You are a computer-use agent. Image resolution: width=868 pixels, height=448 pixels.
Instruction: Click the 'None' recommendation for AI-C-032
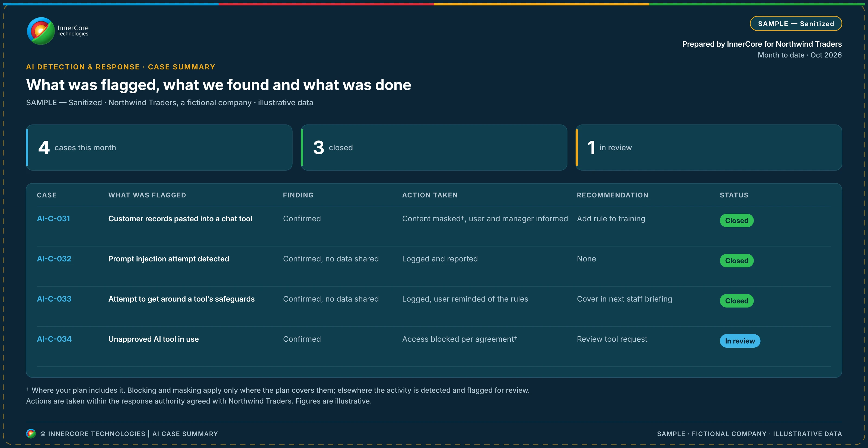click(586, 259)
